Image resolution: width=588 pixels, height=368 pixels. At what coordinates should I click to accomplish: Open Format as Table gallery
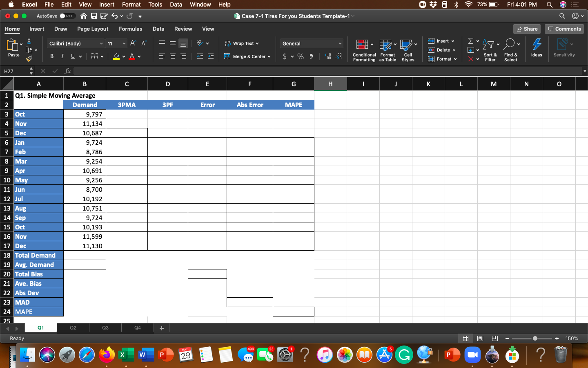tap(388, 51)
